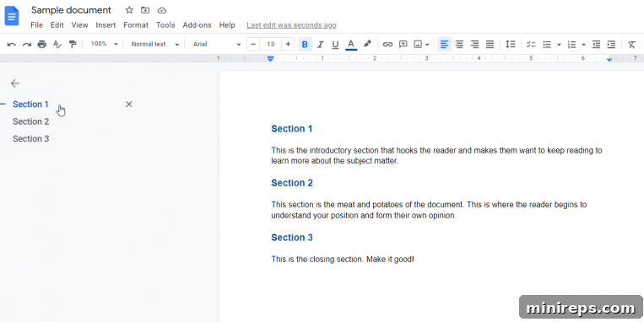Expand bulleted list options arrow

tap(559, 45)
